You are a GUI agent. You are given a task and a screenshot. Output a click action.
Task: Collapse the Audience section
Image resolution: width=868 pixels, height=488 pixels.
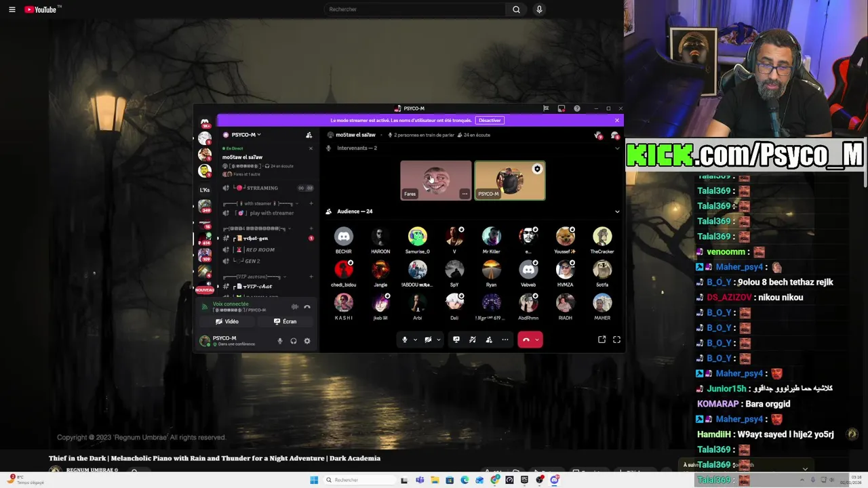pyautogui.click(x=617, y=211)
